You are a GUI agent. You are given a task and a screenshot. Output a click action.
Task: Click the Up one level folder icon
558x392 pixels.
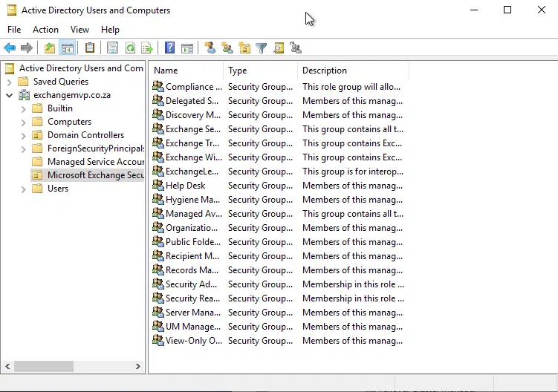tap(49, 48)
